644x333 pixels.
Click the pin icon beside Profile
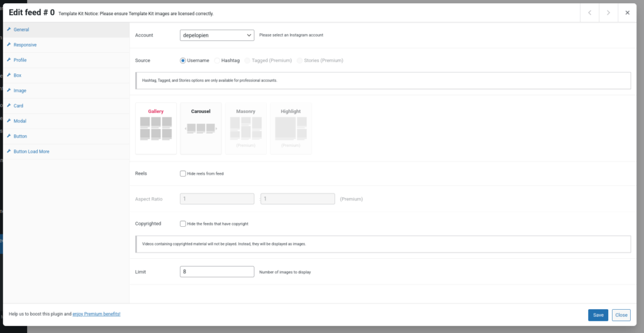(x=9, y=60)
